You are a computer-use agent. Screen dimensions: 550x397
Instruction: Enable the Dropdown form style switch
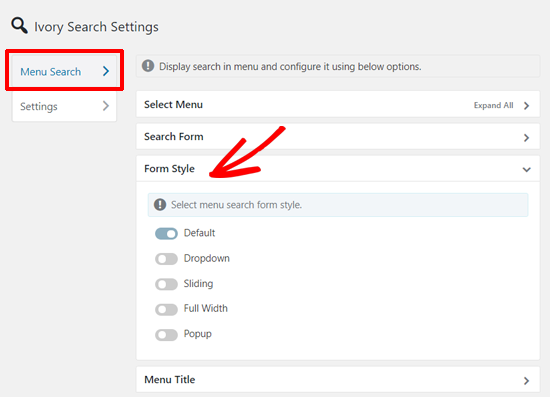166,259
